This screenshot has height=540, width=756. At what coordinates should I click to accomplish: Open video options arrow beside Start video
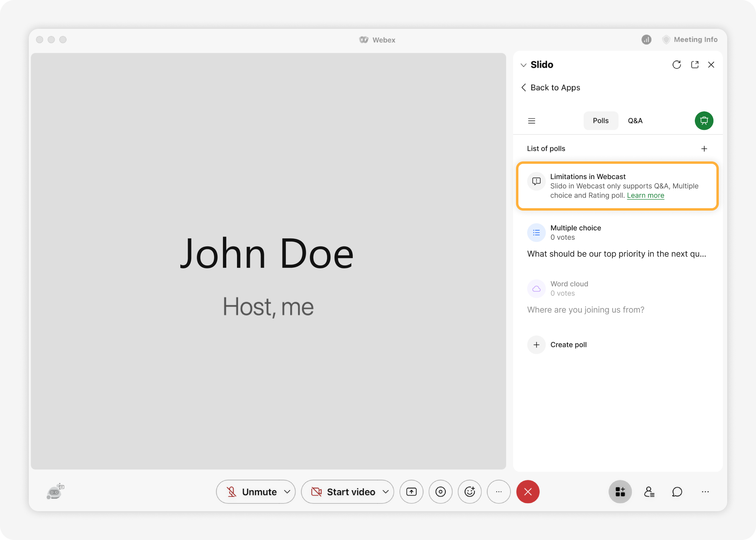coord(385,492)
